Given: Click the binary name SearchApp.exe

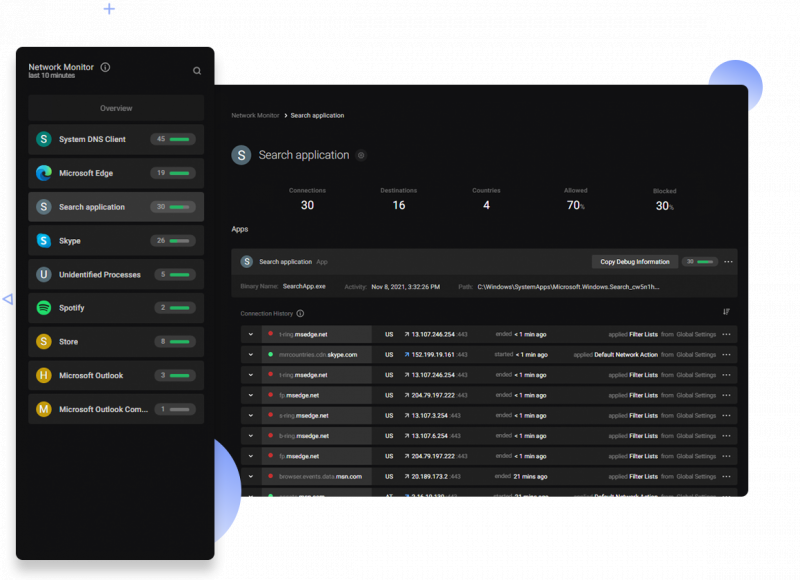Looking at the screenshot, I should pyautogui.click(x=304, y=287).
